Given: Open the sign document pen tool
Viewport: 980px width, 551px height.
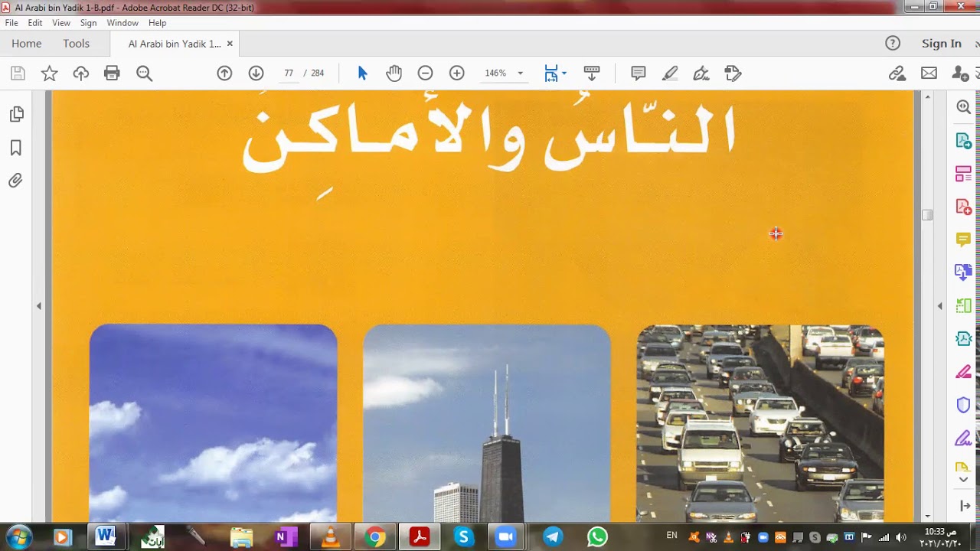Looking at the screenshot, I should pos(701,73).
